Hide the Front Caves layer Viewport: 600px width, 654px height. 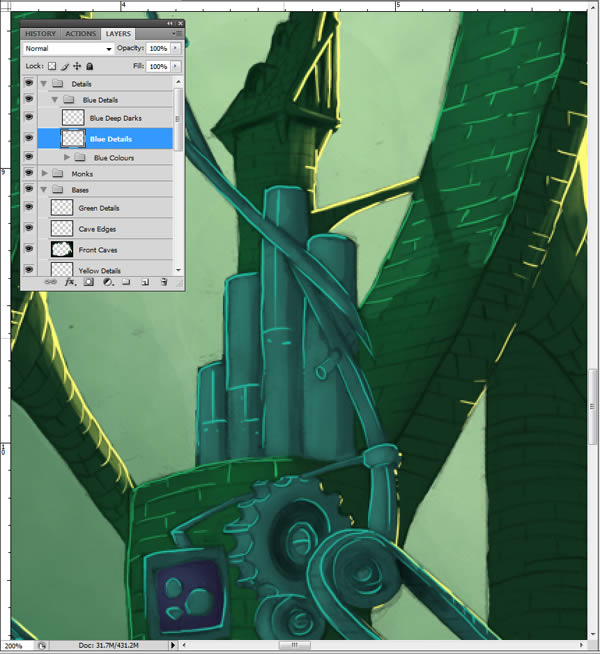click(29, 249)
